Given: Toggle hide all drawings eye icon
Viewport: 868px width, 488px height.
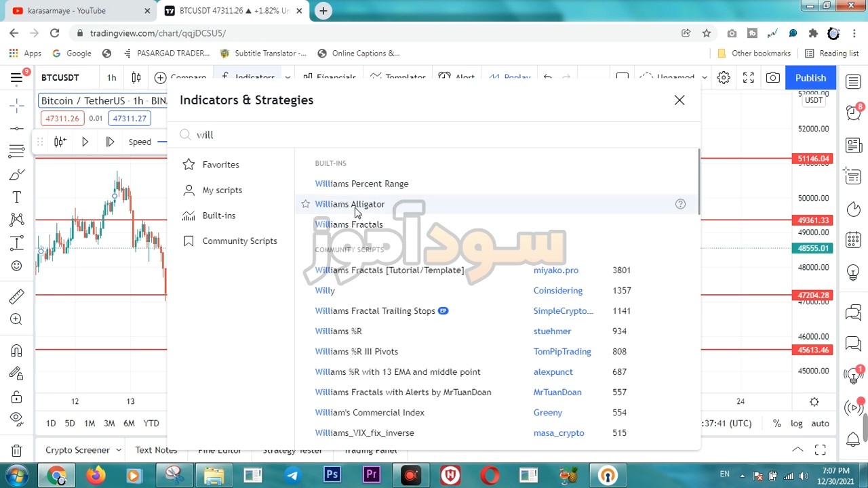Looking at the screenshot, I should pyautogui.click(x=17, y=418).
